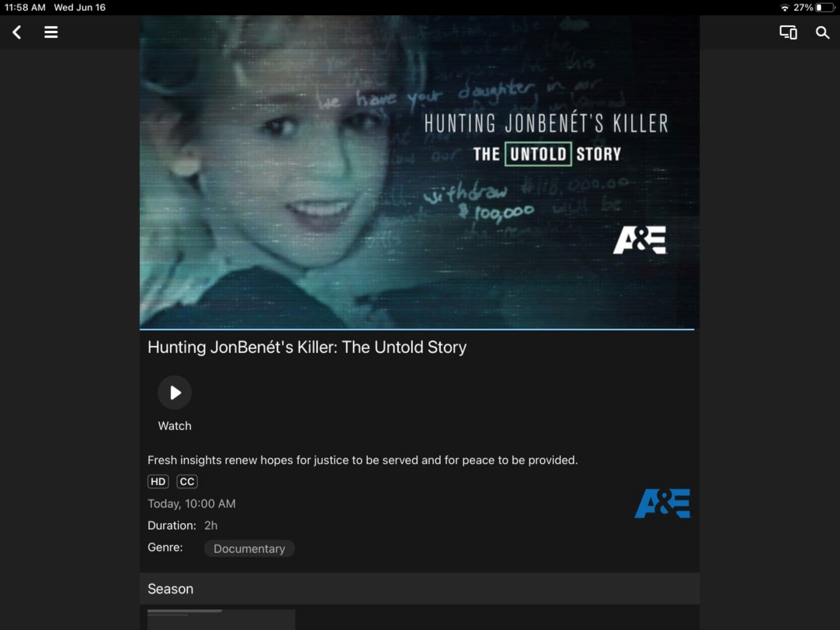Open search with magnifier icon

822,32
